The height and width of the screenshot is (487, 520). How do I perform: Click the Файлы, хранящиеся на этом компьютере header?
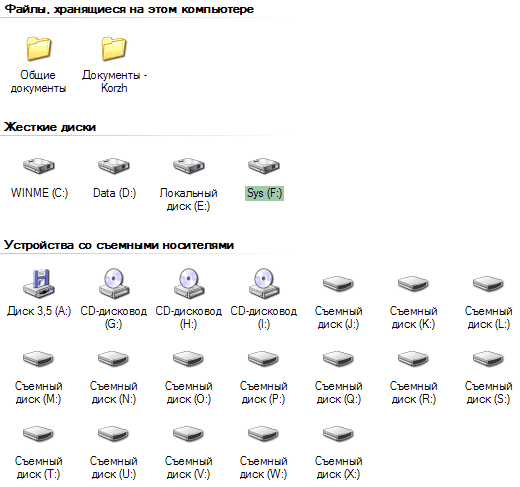click(129, 9)
